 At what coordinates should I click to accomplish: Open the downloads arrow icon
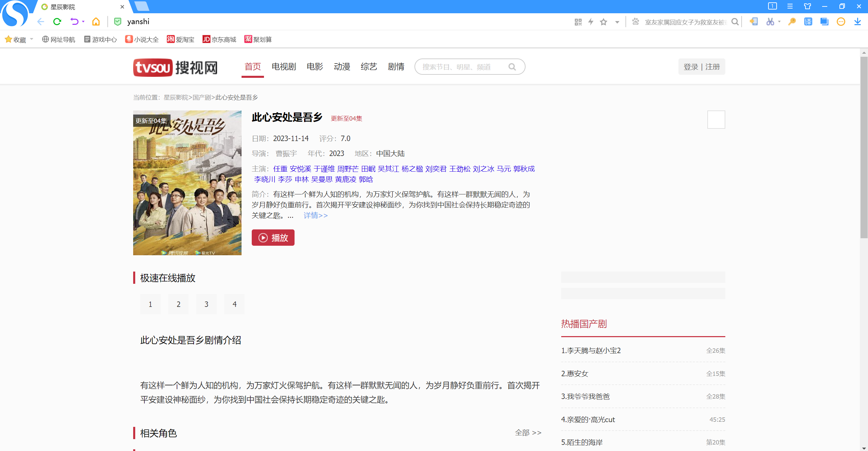[857, 22]
